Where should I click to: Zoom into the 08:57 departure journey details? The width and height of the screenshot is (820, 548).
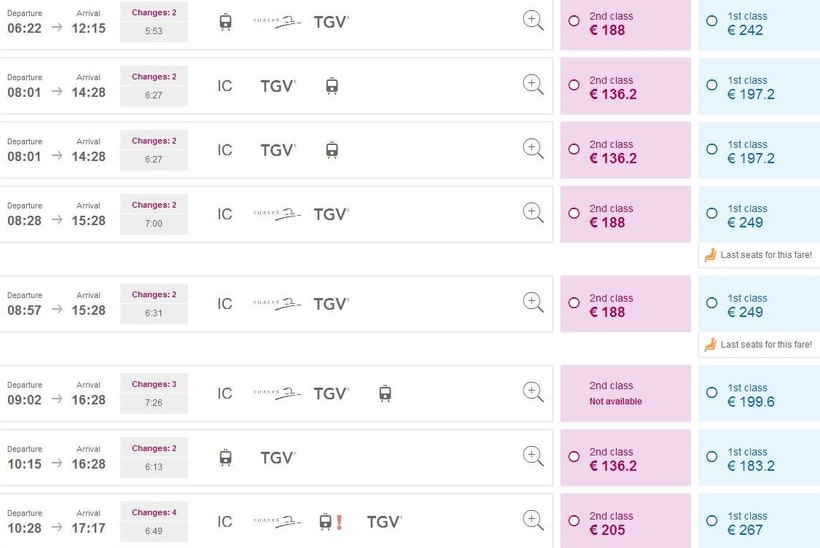pos(533,303)
